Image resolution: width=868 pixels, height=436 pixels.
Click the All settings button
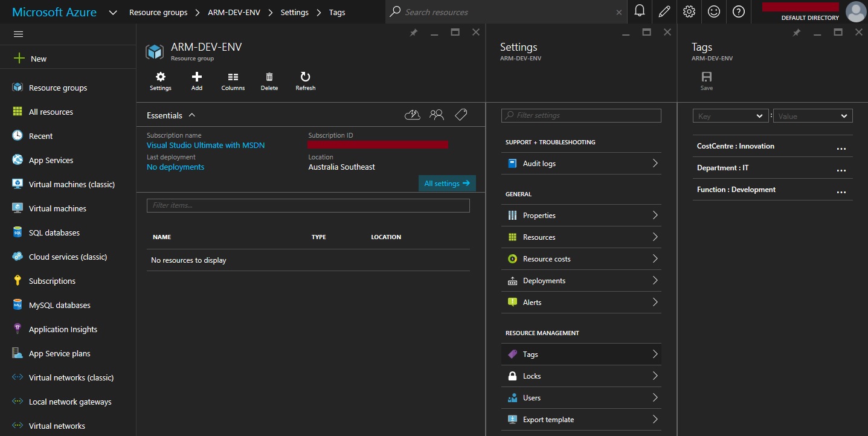click(447, 183)
